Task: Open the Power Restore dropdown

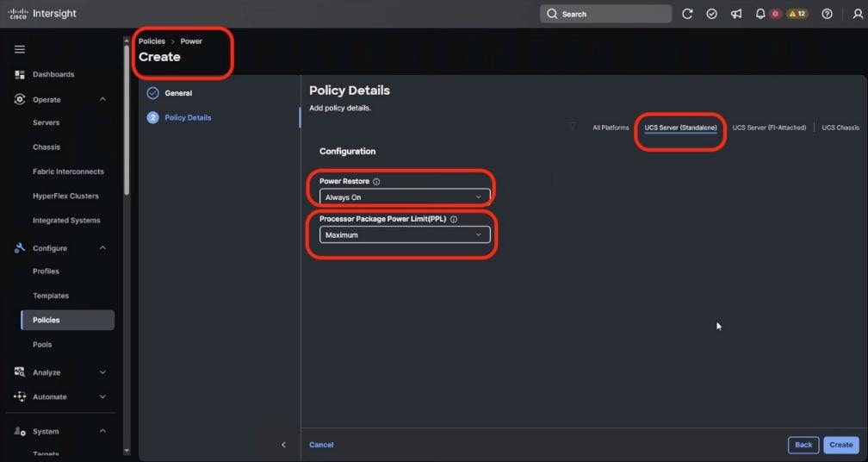Action: [x=405, y=197]
